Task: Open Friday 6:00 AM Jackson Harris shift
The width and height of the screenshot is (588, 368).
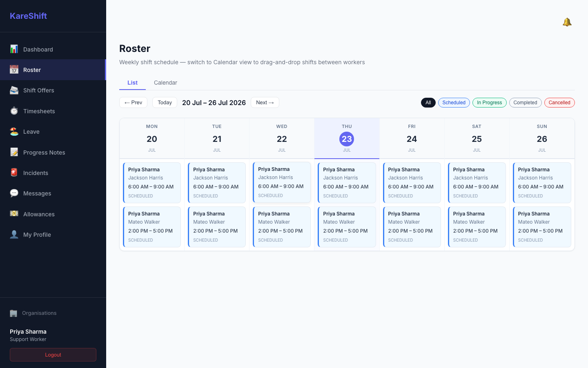Action: pyautogui.click(x=412, y=183)
